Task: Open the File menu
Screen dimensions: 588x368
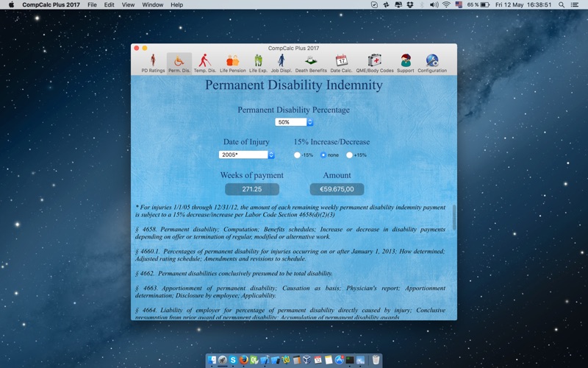Action: pos(92,4)
